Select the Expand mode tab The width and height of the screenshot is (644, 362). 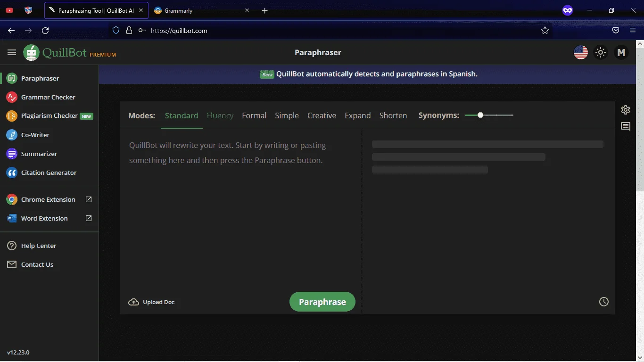click(357, 115)
